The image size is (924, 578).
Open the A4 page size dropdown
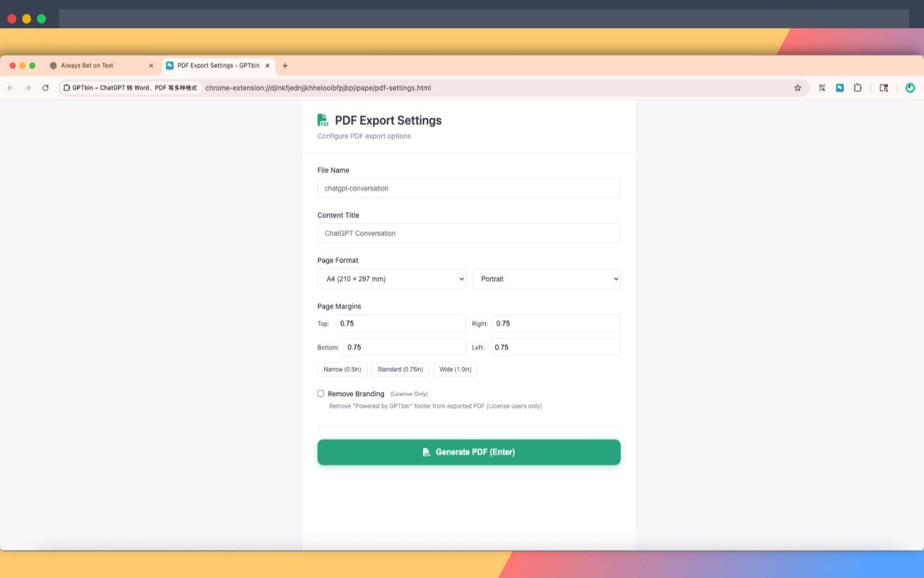click(x=392, y=279)
